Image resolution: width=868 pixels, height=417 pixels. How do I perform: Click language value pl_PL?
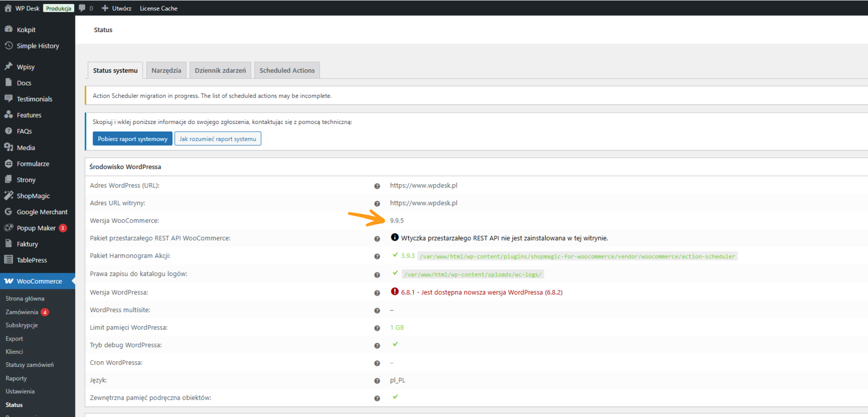[398, 380]
